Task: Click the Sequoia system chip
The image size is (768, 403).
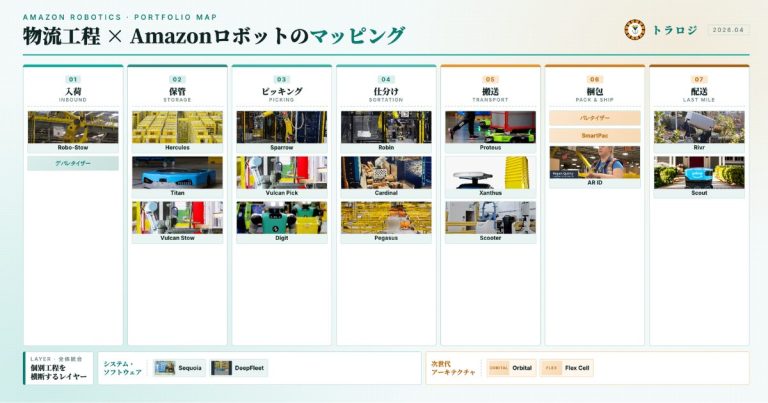Action: [179, 368]
